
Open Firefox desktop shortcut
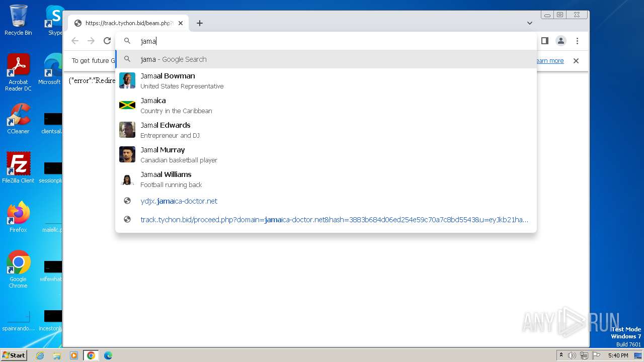18,217
